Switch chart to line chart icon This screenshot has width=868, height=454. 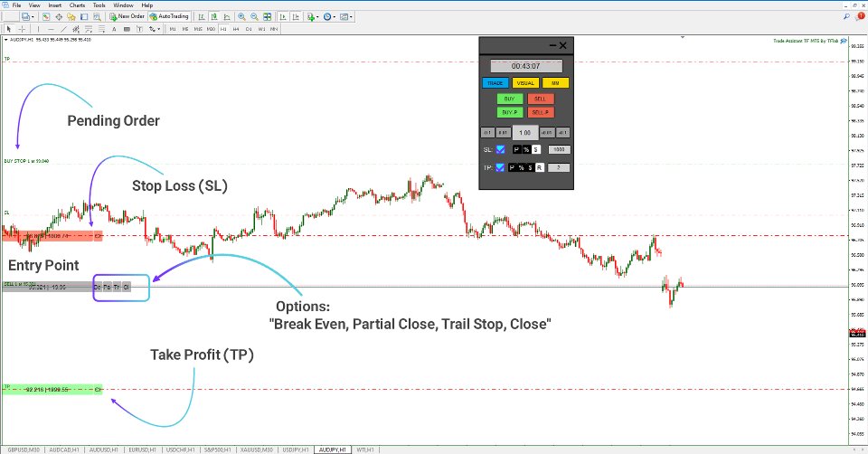pyautogui.click(x=226, y=16)
